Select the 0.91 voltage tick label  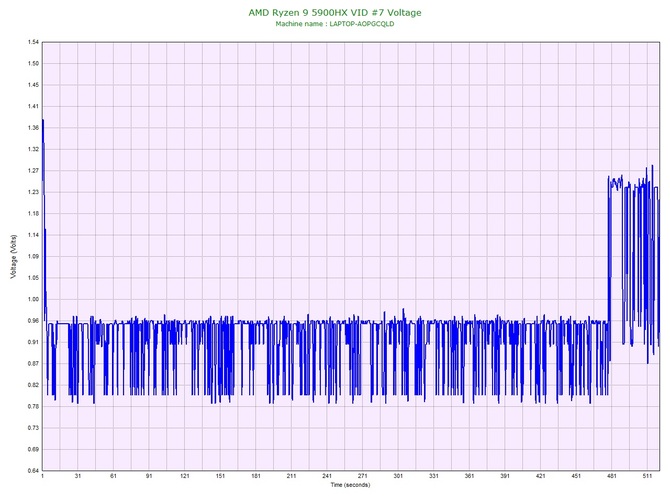(x=33, y=342)
